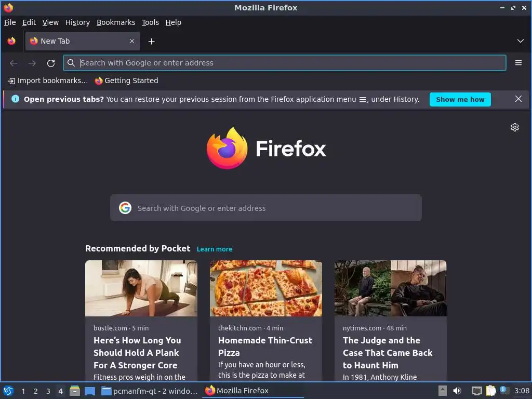Open the History menu
Viewport: 532px width, 399px height.
point(77,22)
